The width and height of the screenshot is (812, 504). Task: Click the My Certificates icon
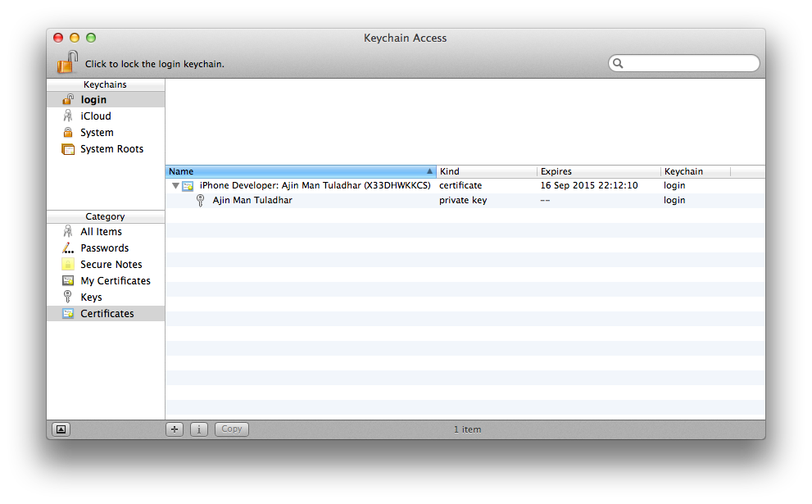point(68,281)
